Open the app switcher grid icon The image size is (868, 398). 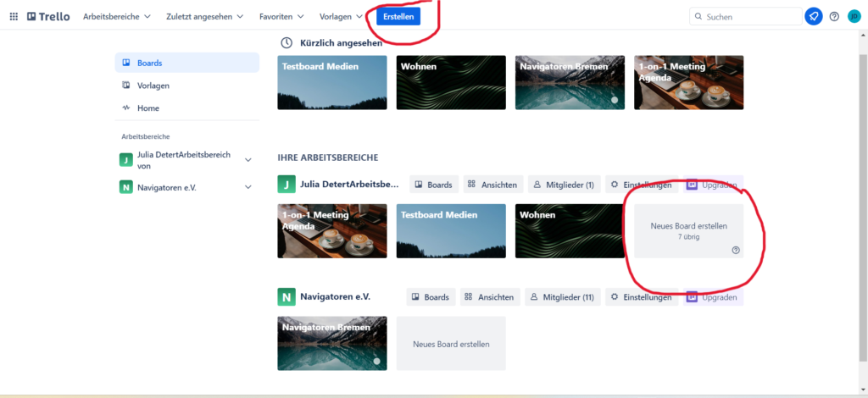point(14,17)
